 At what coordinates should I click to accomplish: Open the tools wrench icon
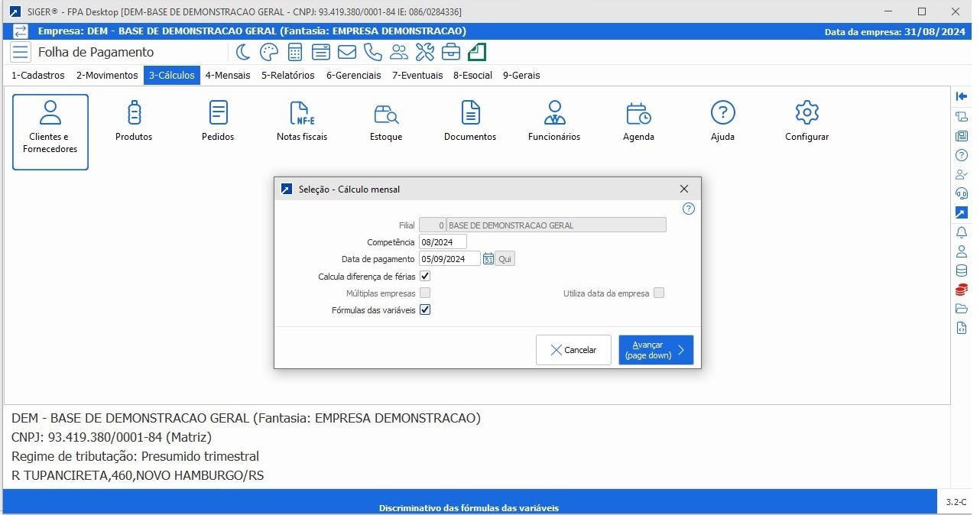[425, 52]
